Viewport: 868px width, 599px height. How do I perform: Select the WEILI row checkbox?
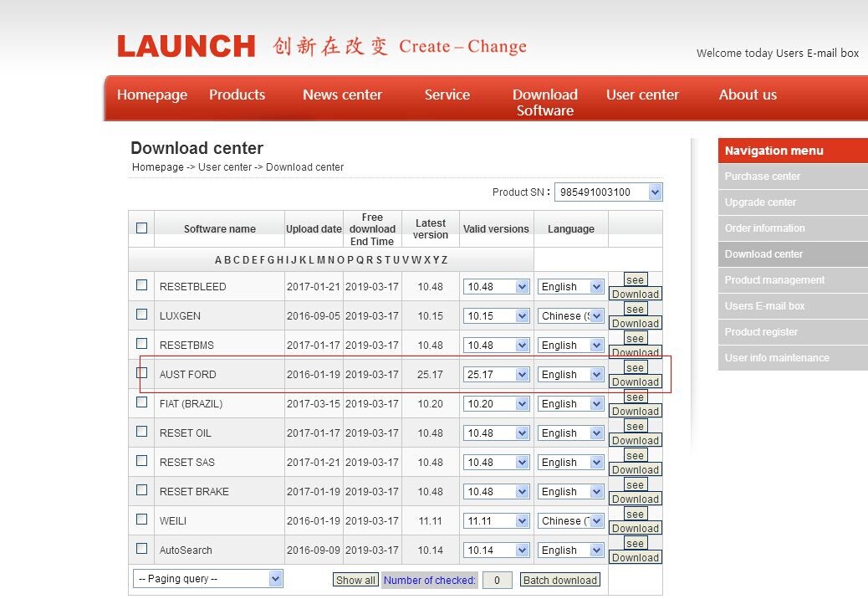[141, 519]
